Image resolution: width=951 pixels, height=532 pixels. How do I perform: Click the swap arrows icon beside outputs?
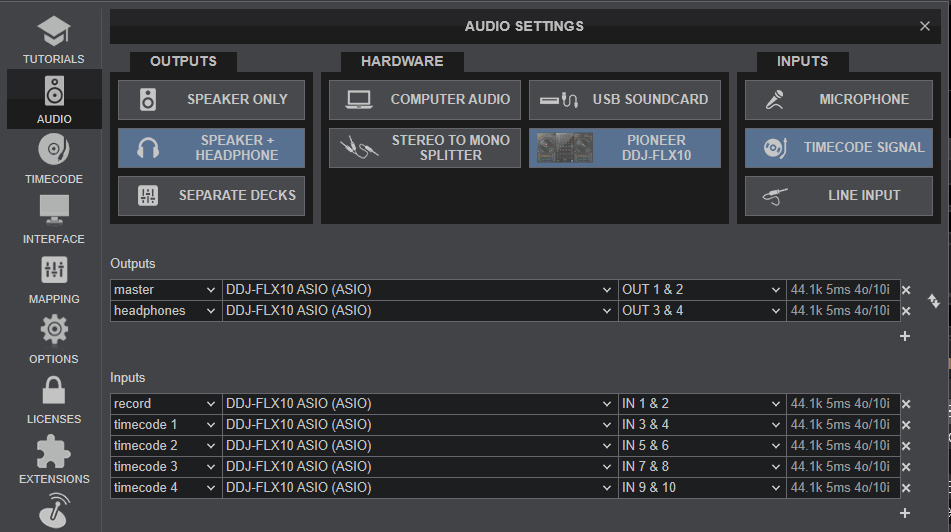(934, 301)
